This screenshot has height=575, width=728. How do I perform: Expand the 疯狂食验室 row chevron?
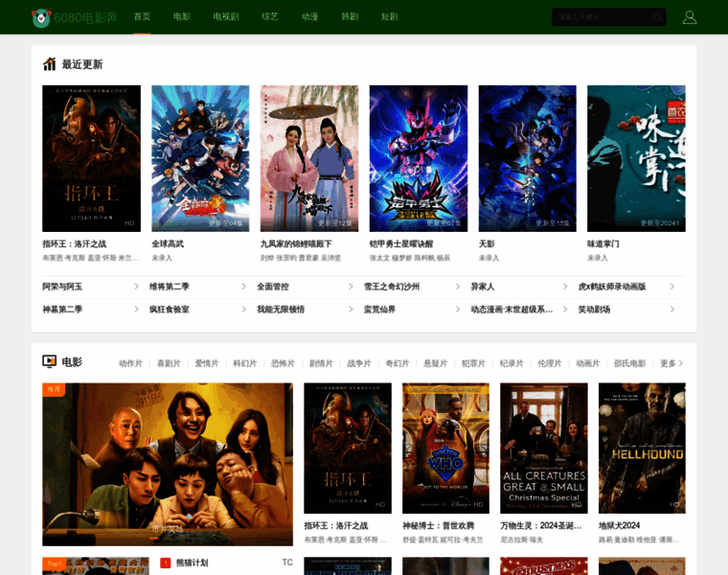243,310
